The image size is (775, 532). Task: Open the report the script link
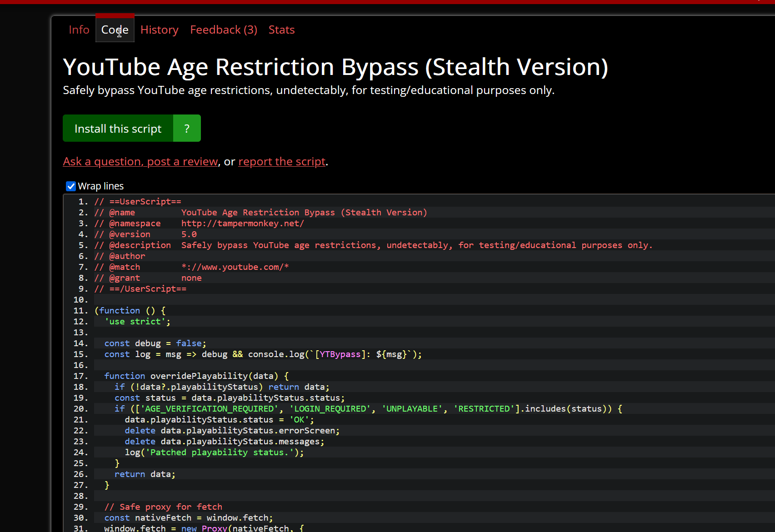tap(282, 162)
